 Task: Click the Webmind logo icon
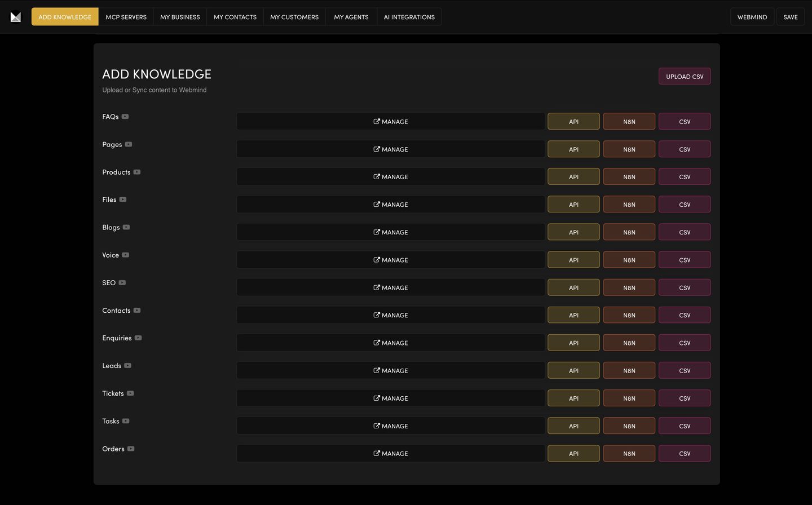[16, 17]
